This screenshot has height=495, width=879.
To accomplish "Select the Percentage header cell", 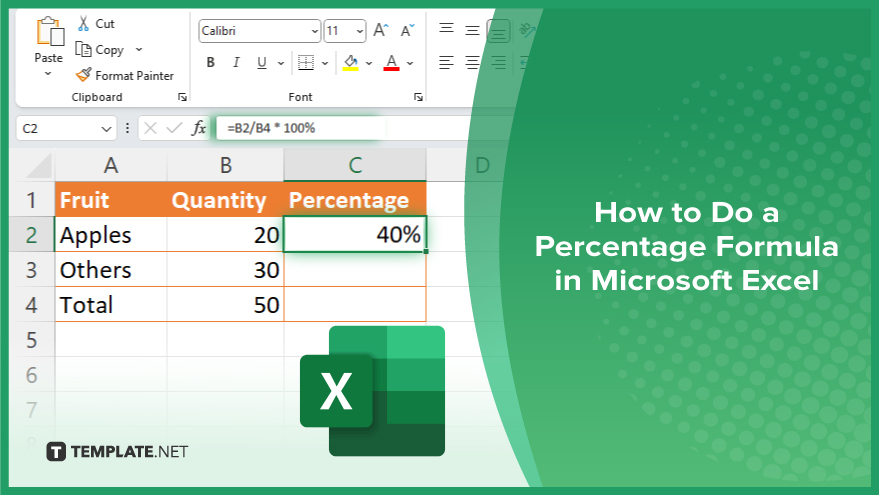I will click(355, 200).
